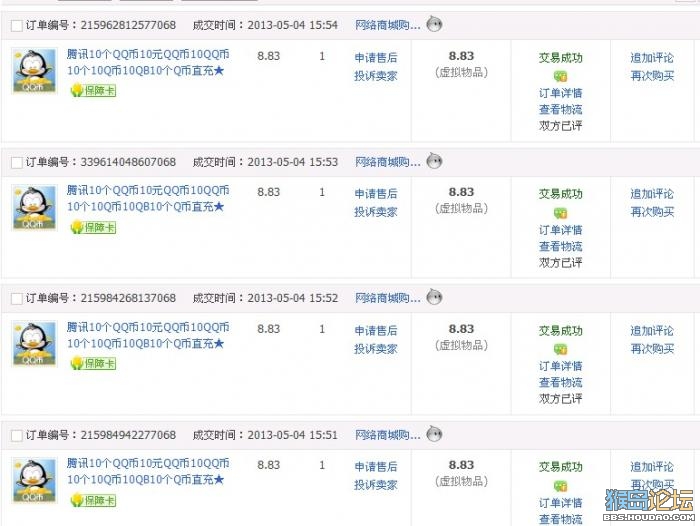Open product title link in 15:54 order
The height and width of the screenshot is (526, 700).
148,63
